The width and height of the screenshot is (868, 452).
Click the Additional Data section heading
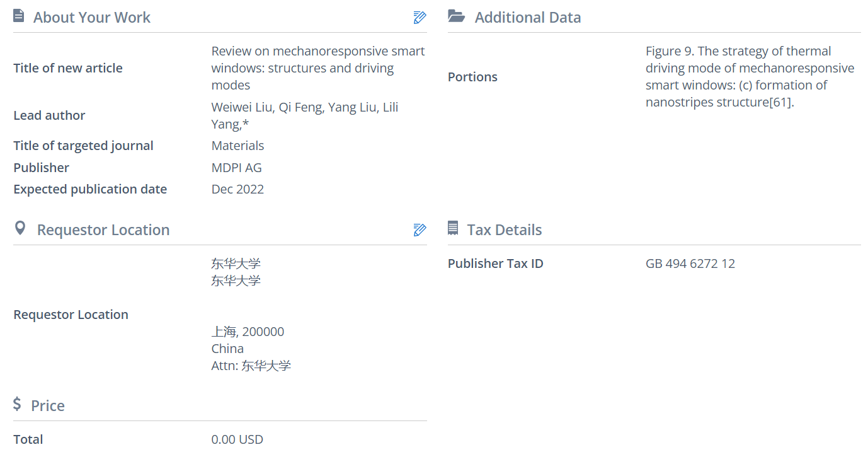(527, 18)
